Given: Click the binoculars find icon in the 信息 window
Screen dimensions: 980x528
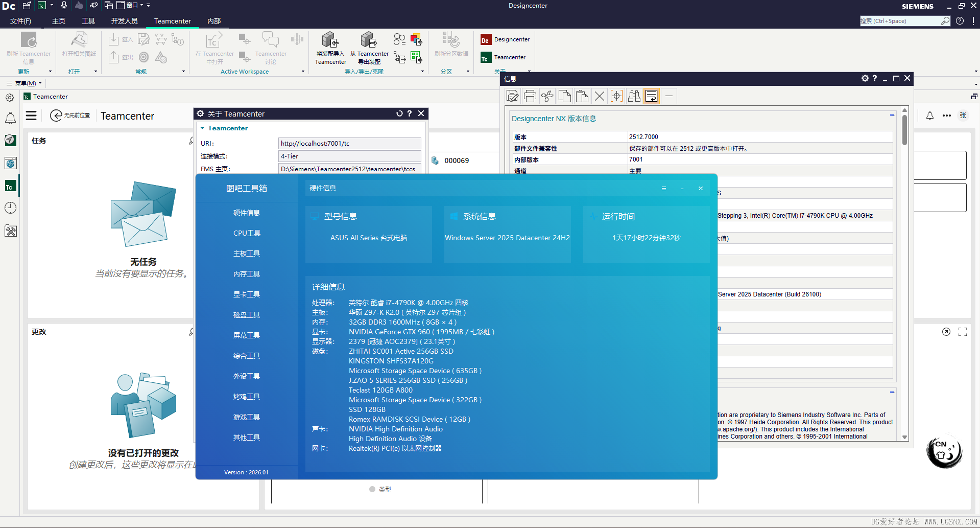Looking at the screenshot, I should tap(634, 96).
